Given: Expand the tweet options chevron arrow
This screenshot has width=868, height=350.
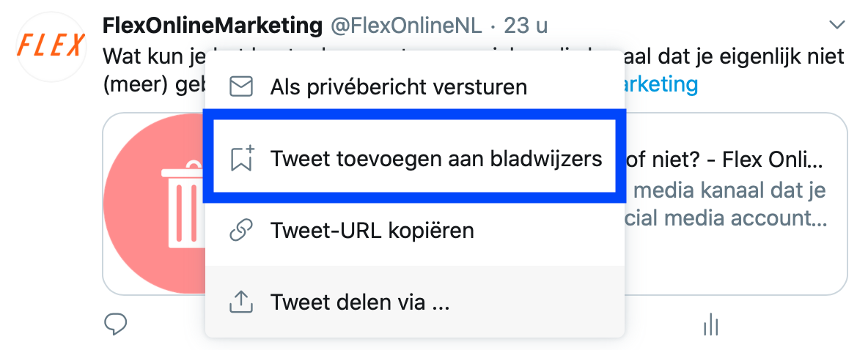Looking at the screenshot, I should tap(837, 25).
